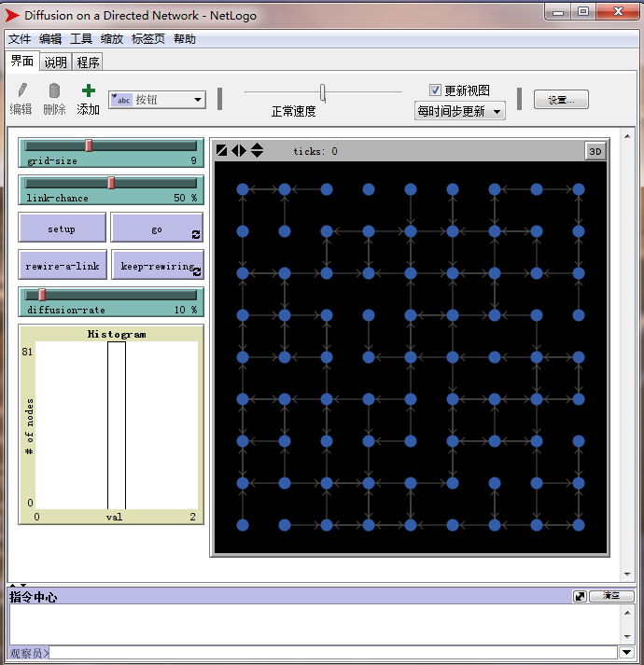Pop out the Command Center with arrow icon
The width and height of the screenshot is (644, 665).
click(580, 596)
